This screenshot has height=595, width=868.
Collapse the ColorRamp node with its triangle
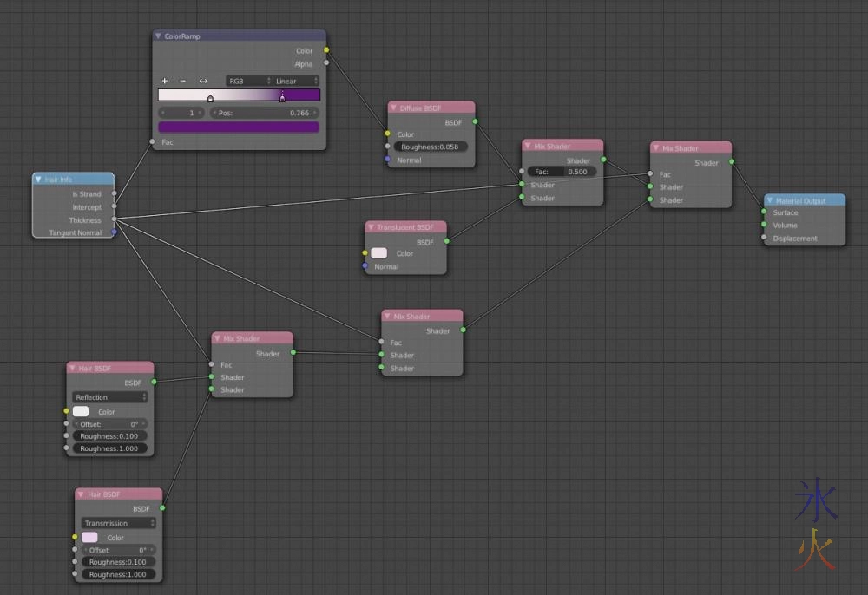(x=158, y=36)
